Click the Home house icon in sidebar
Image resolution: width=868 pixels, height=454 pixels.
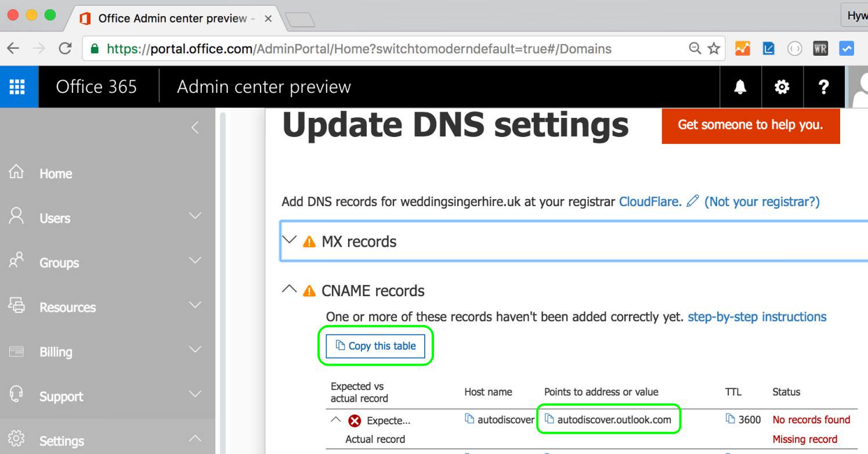tap(17, 172)
